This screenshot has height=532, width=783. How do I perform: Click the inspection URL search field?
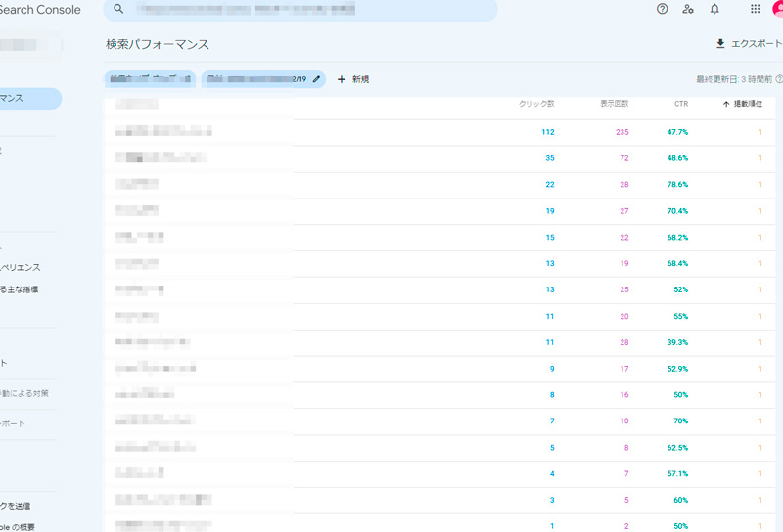click(303, 10)
